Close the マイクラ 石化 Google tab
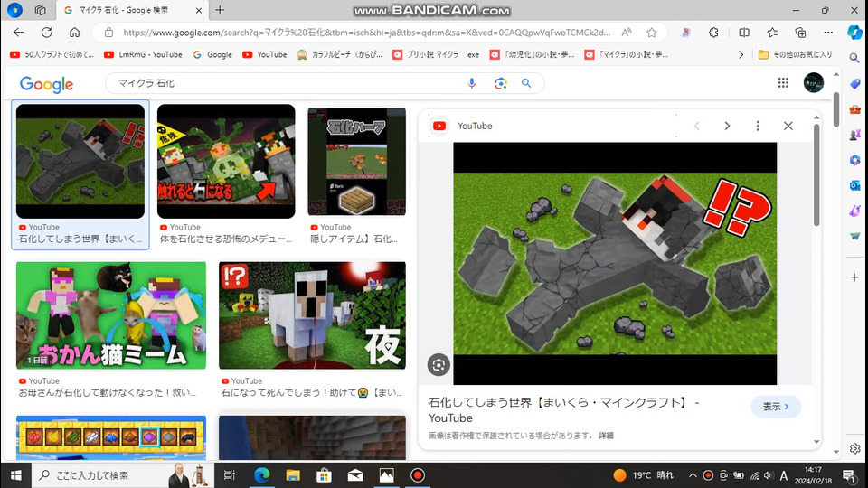 199,10
